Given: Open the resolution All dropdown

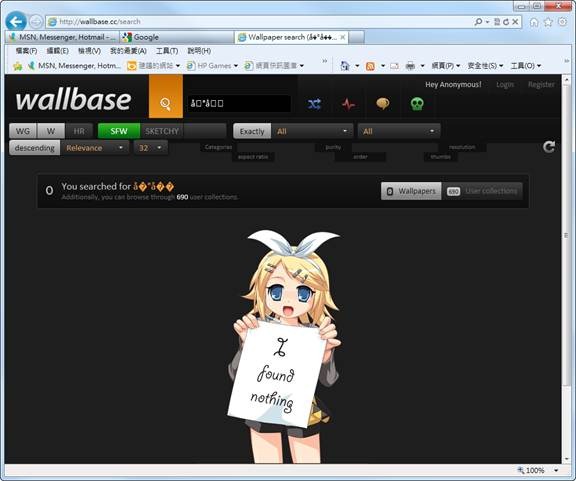Looking at the screenshot, I should click(312, 131).
